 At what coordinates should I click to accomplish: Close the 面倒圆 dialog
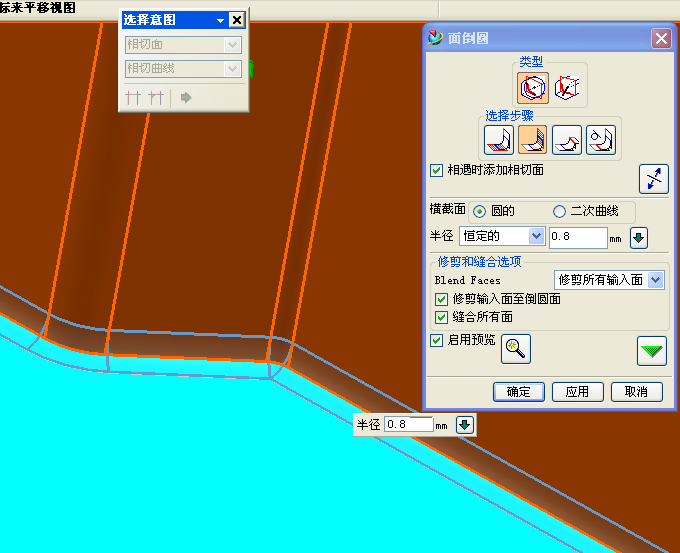click(x=661, y=39)
